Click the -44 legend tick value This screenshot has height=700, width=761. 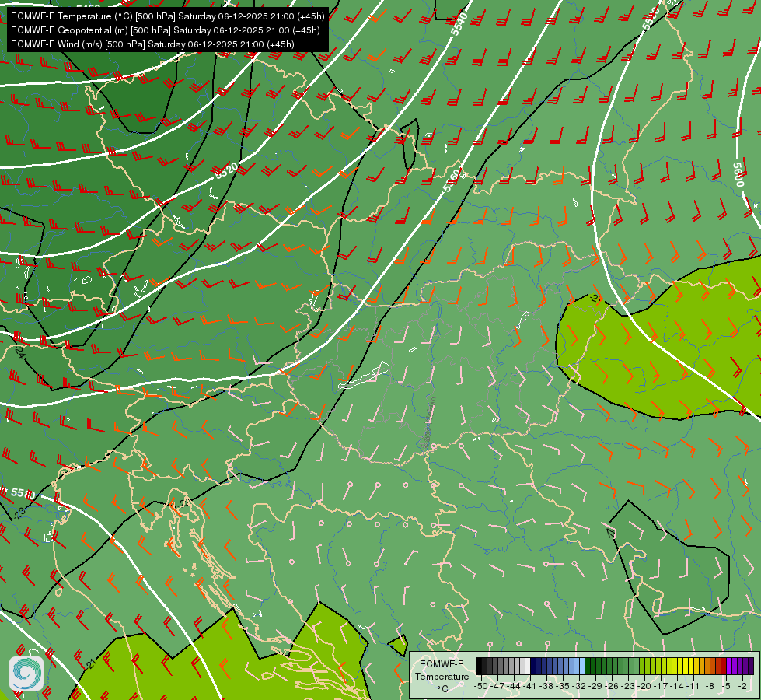click(x=514, y=686)
